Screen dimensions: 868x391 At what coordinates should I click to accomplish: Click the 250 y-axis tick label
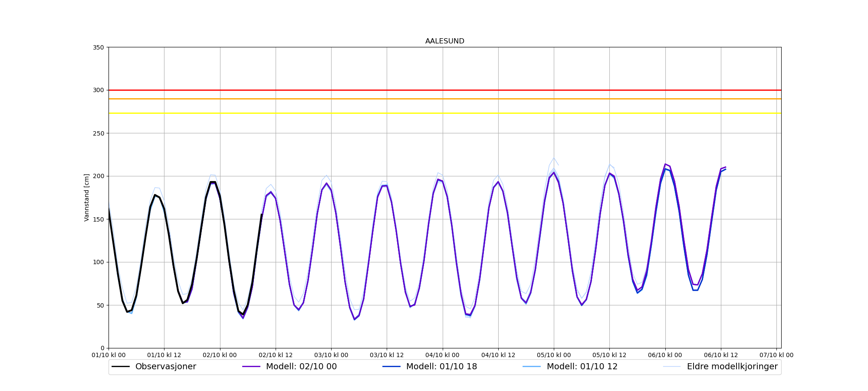click(x=99, y=133)
